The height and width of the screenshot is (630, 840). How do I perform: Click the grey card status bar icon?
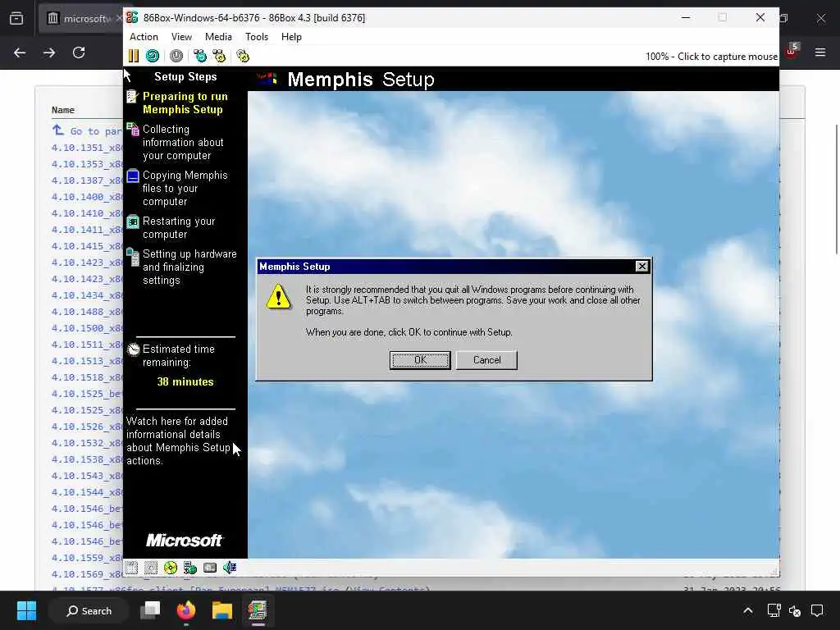point(210,568)
